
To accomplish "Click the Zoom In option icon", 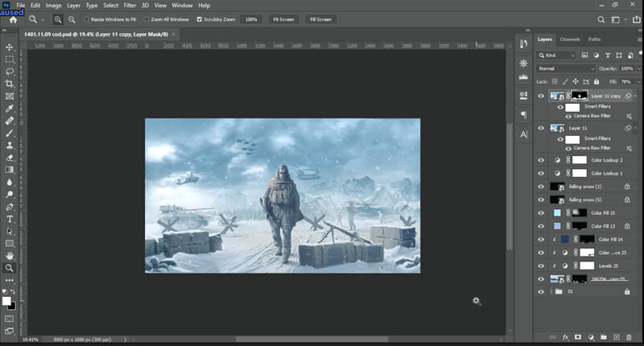I will coord(58,19).
